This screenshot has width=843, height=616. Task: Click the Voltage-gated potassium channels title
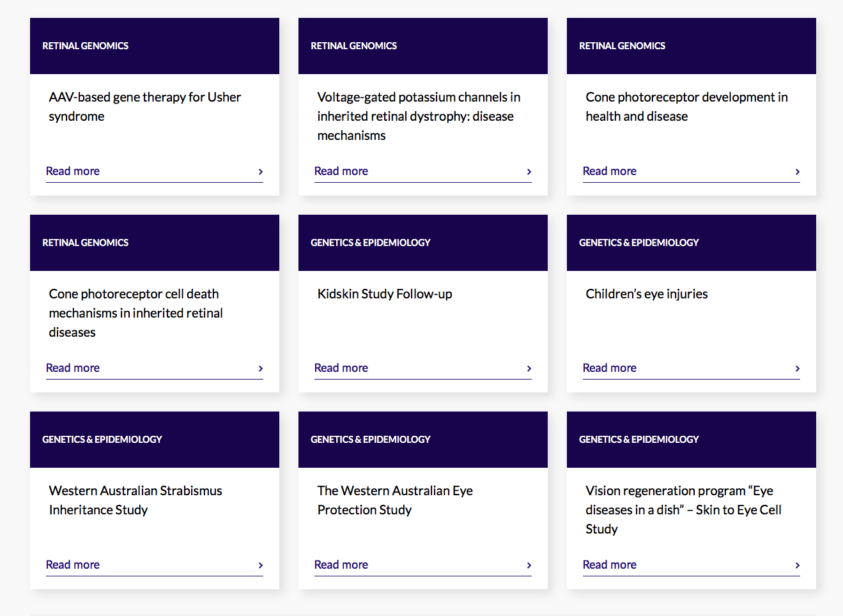click(x=419, y=116)
